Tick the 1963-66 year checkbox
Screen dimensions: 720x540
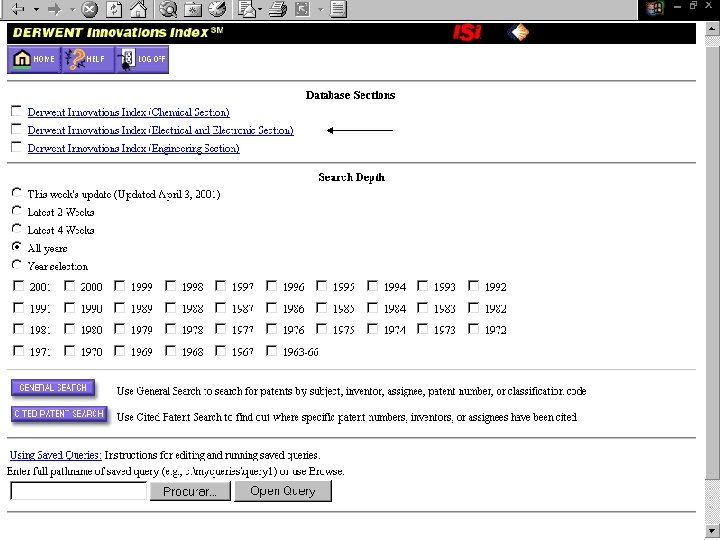[x=271, y=351]
